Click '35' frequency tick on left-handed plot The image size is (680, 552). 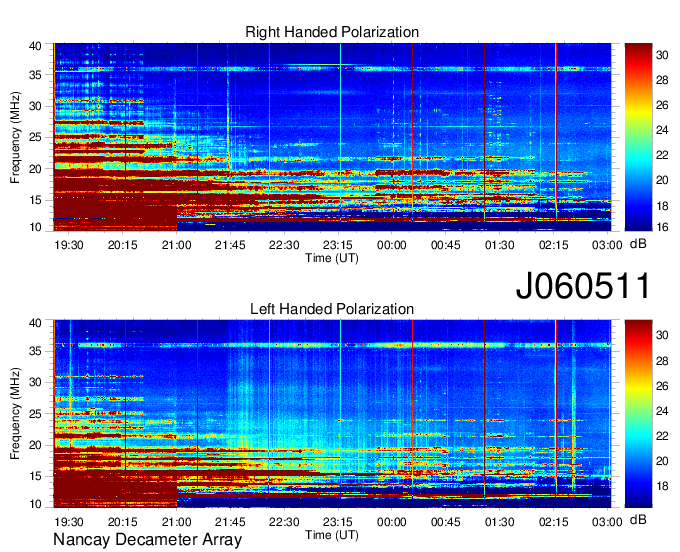click(x=35, y=351)
